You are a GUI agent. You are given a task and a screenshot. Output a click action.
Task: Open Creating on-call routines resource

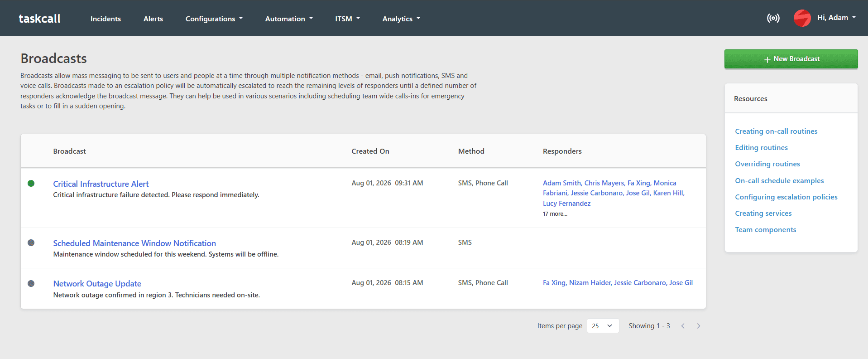776,131
